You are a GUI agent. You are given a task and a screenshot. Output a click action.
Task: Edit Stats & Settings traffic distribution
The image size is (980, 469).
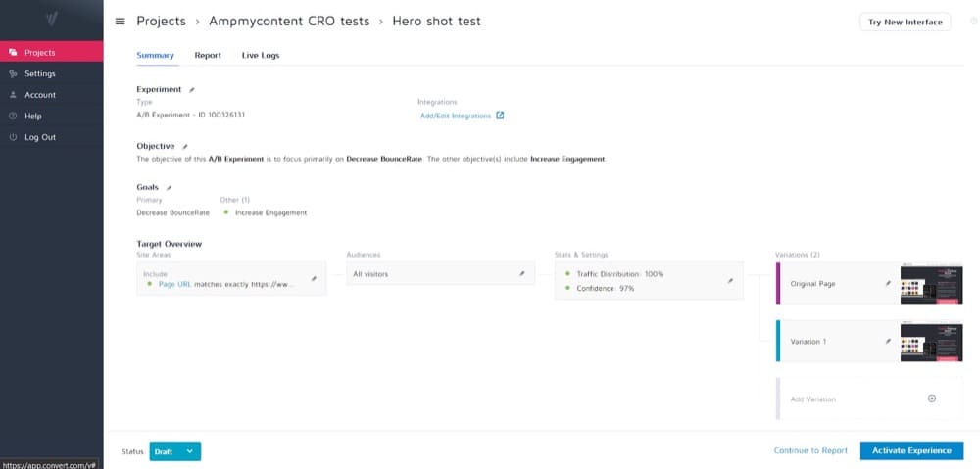pos(729,280)
